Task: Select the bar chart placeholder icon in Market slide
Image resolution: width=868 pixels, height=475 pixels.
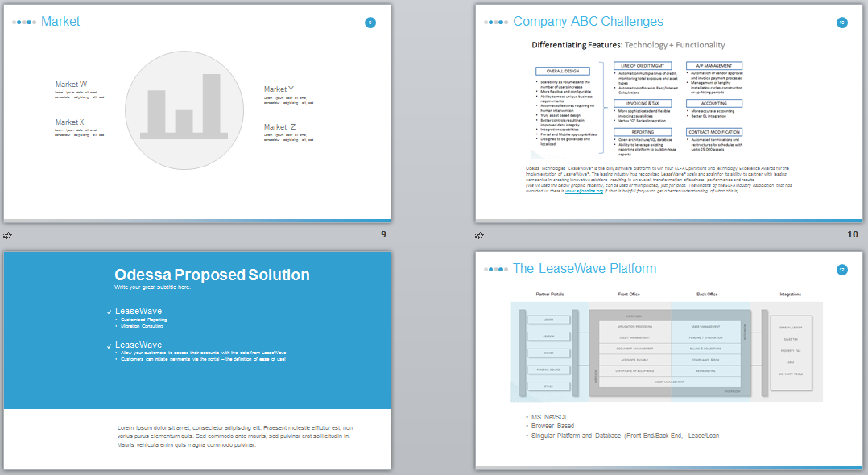Action: tap(184, 110)
